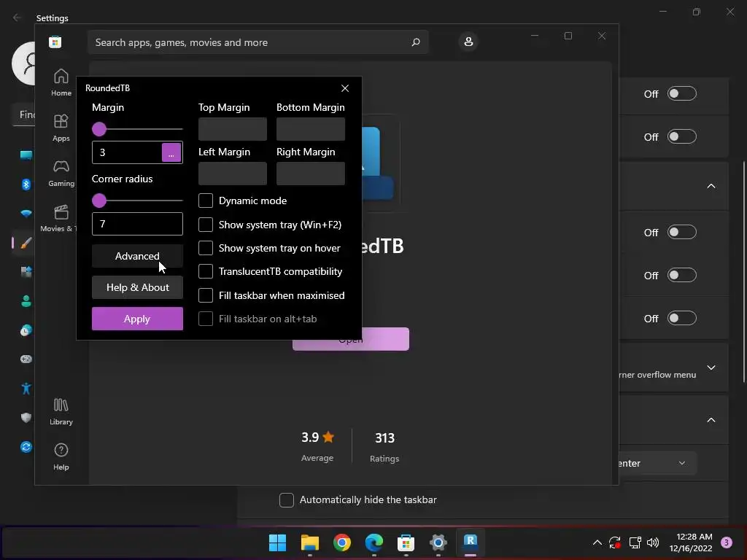Click the Right Margin input field
The image size is (747, 560).
(311, 174)
